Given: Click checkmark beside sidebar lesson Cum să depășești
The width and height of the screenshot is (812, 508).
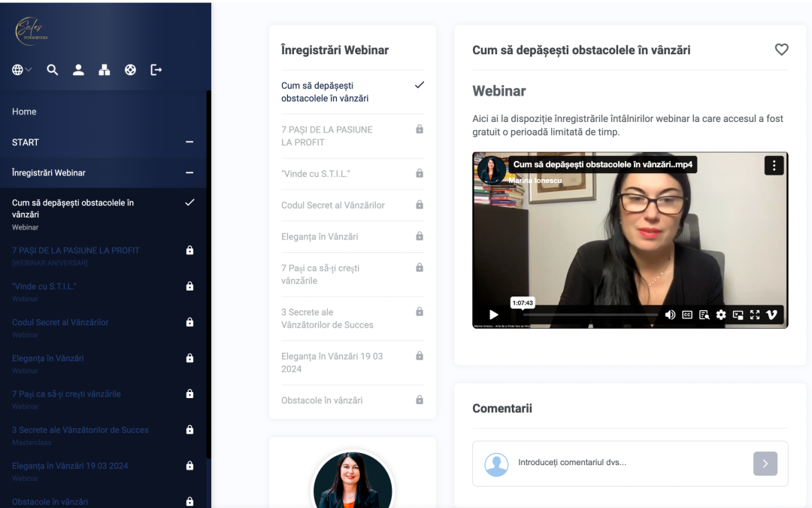Looking at the screenshot, I should point(189,202).
